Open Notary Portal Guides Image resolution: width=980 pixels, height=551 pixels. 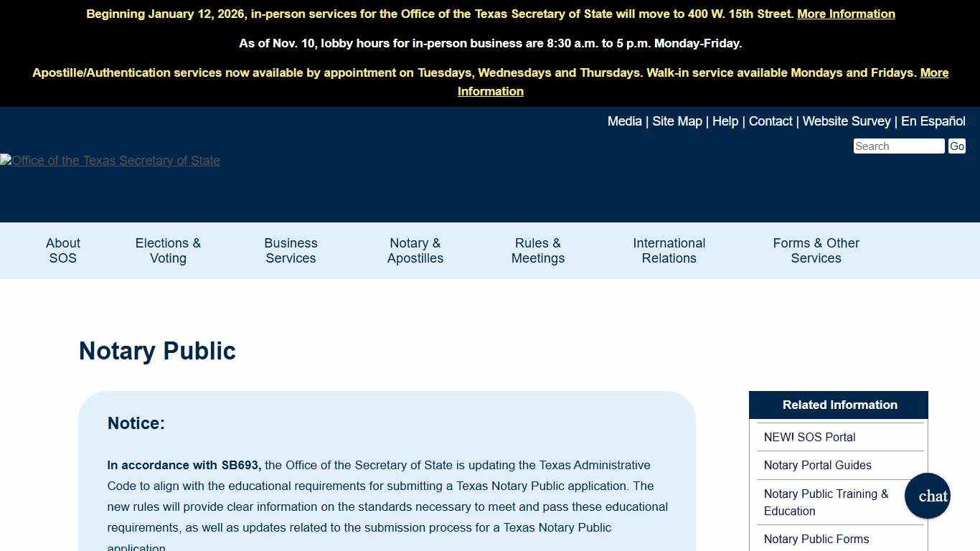[x=817, y=465]
